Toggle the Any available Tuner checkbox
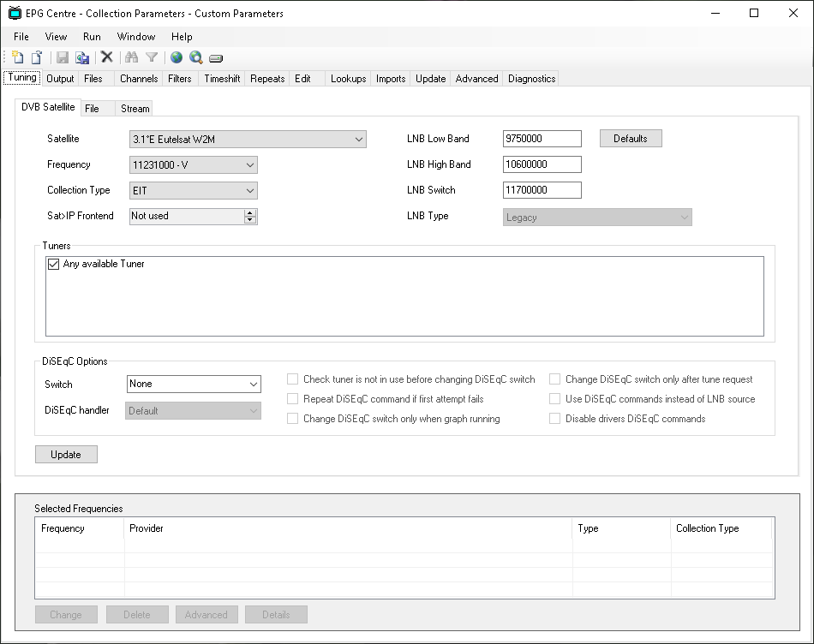The image size is (814, 644). pyautogui.click(x=53, y=265)
